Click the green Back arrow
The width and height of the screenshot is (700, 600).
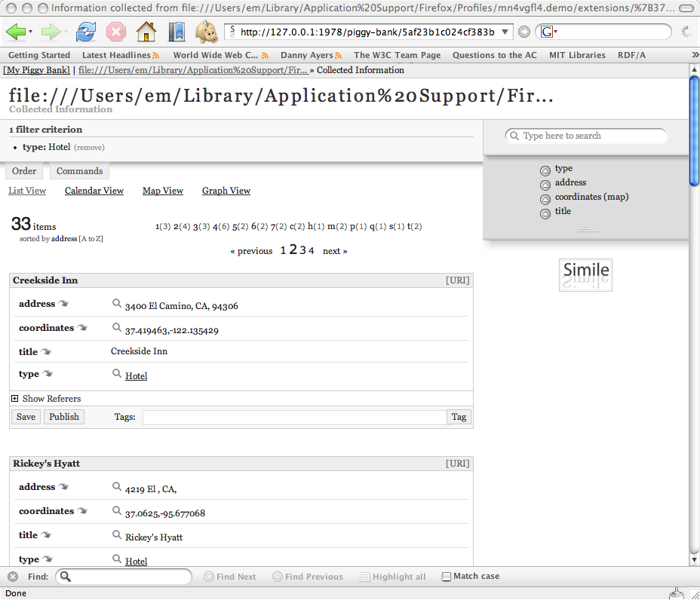coord(17,32)
